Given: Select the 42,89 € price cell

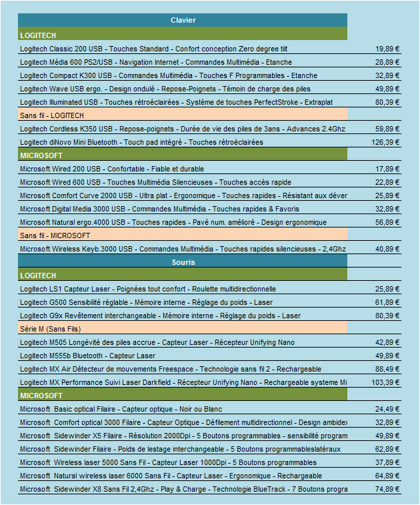Looking at the screenshot, I should (x=387, y=343).
